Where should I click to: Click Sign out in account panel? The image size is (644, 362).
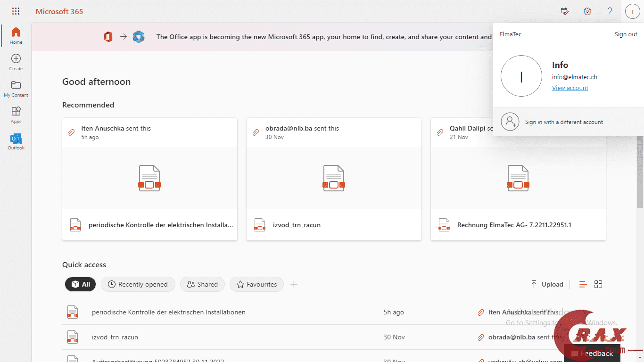(626, 34)
